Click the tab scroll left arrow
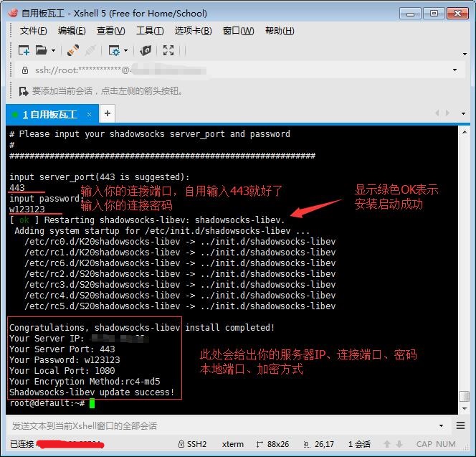This screenshot has height=457, width=476. tap(437, 113)
